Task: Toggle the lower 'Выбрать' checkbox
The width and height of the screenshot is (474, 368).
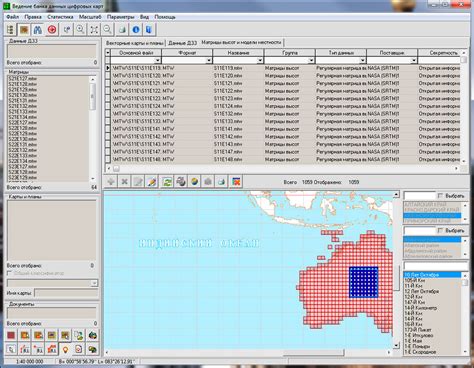Action: (x=440, y=230)
